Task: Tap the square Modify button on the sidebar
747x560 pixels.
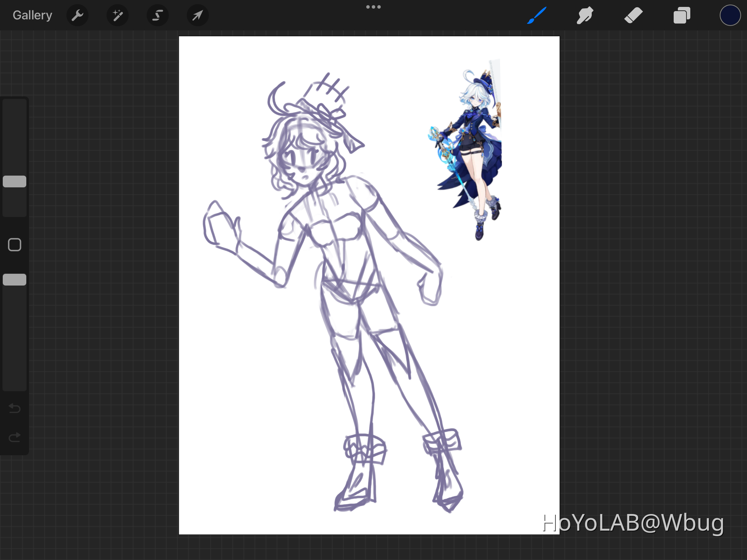Action: 14,244
